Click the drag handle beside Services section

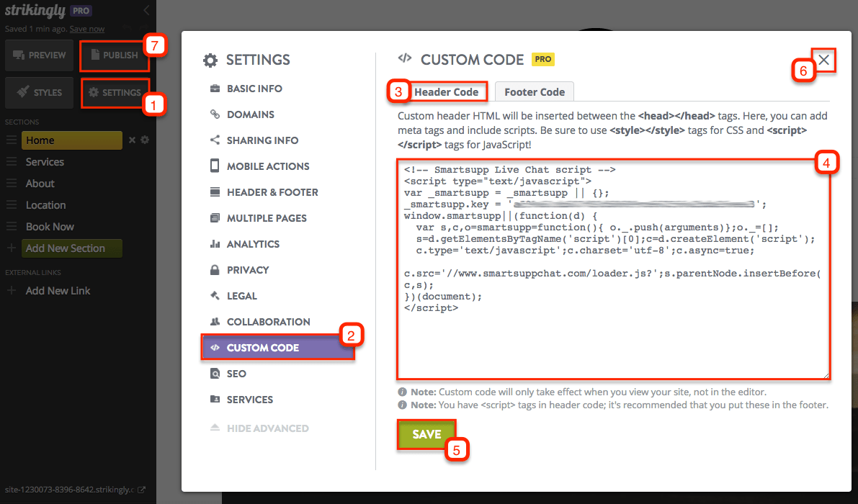[12, 162]
